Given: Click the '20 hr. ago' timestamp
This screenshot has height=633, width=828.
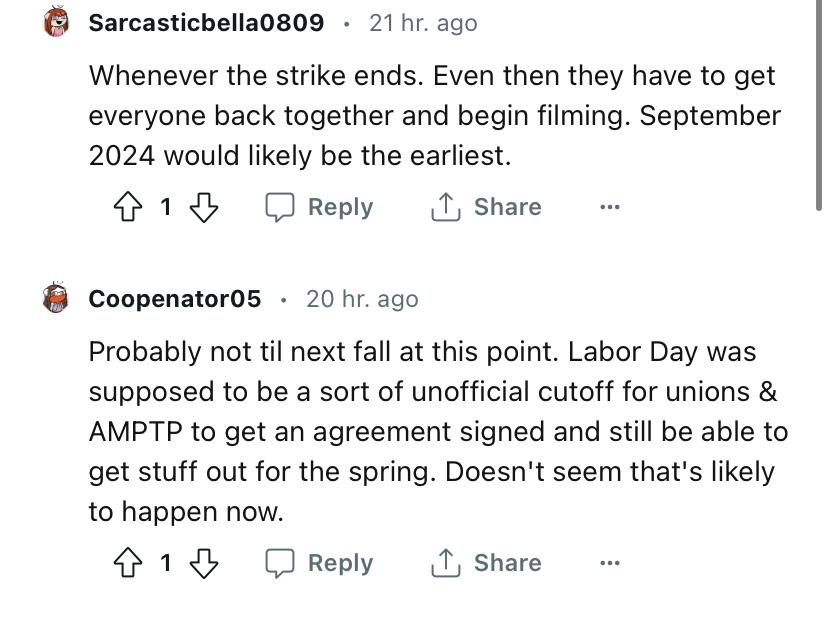Looking at the screenshot, I should pos(362,299).
